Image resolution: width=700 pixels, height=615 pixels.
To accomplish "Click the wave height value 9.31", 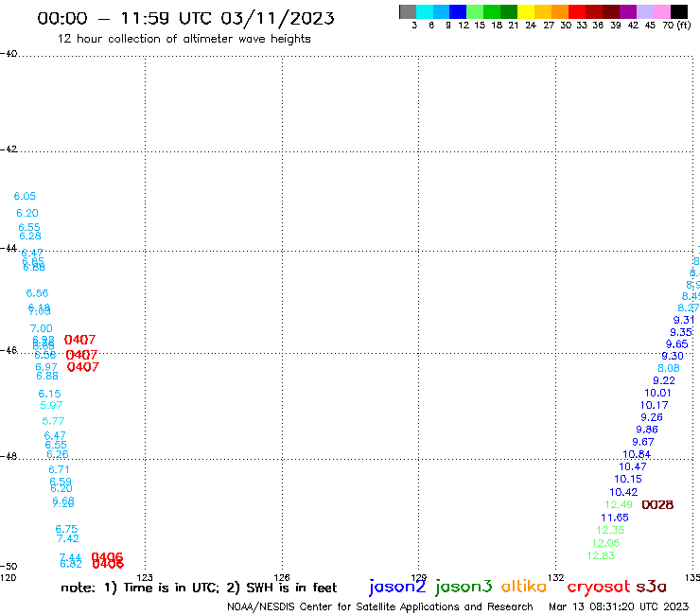I will point(684,320).
